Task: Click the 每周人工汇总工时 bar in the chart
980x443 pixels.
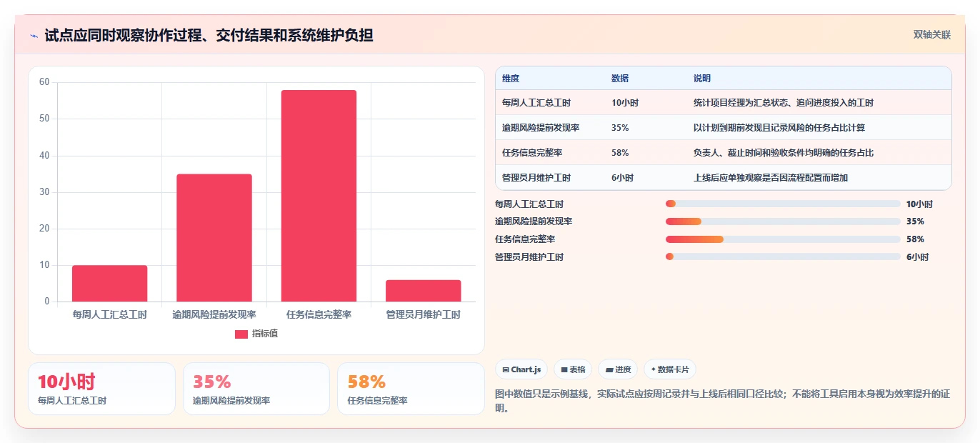Action: [109, 284]
